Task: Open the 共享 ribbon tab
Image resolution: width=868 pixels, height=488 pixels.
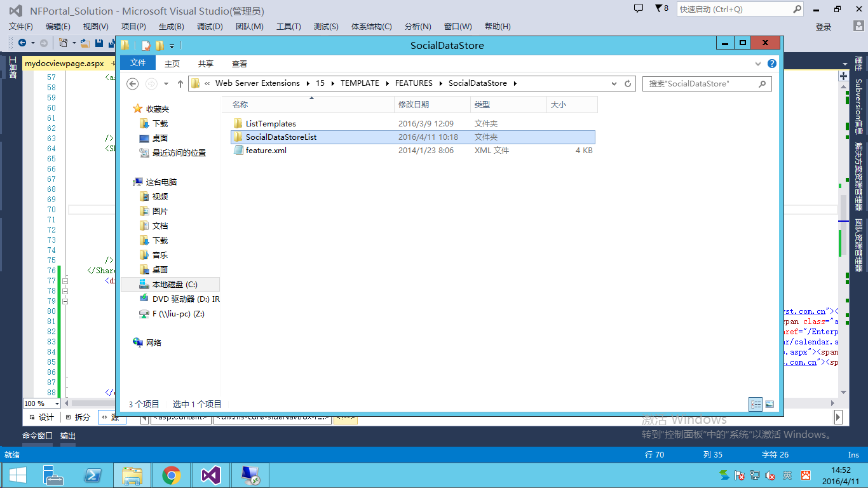Action: (x=206, y=64)
